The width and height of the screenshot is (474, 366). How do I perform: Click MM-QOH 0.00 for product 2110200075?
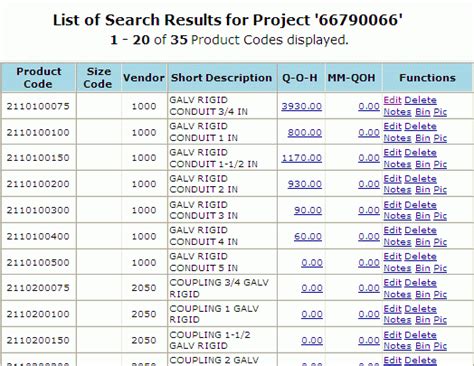[x=369, y=288]
